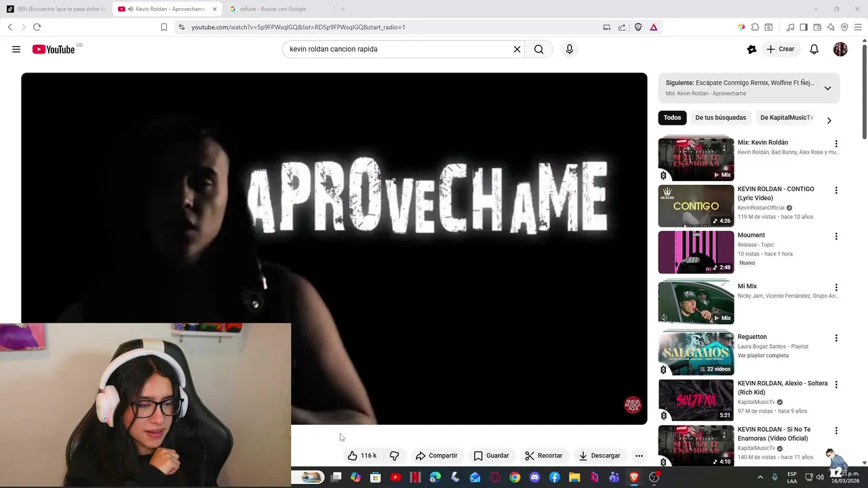Open the YouTube guide hamburger menu
The image size is (868, 488).
click(16, 49)
